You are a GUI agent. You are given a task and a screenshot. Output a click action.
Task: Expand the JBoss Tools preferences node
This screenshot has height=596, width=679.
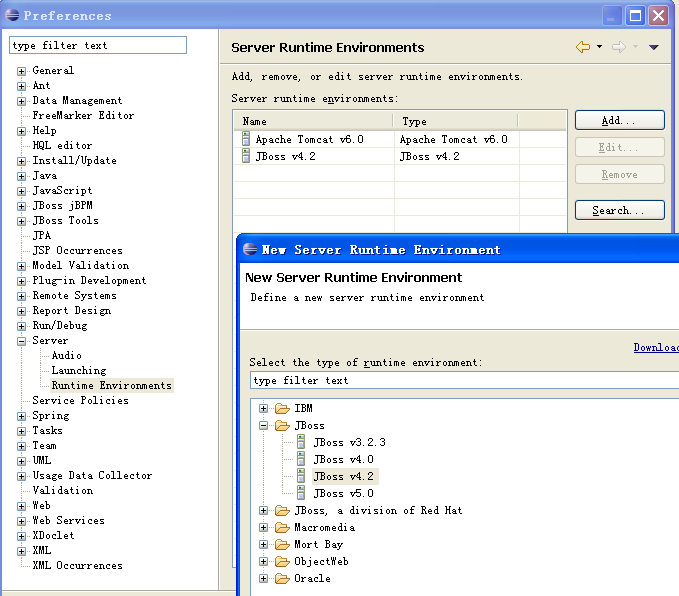click(x=21, y=221)
